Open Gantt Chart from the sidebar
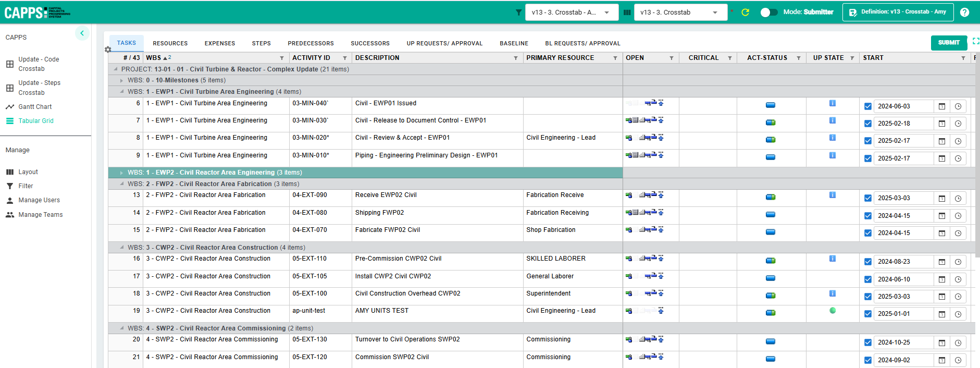 point(35,107)
